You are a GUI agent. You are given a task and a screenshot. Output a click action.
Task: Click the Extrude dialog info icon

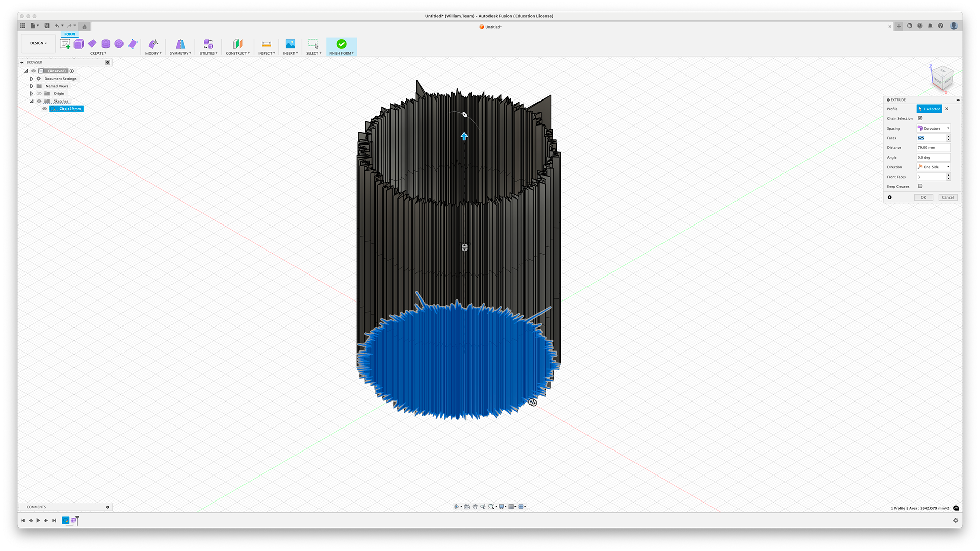[x=890, y=197]
